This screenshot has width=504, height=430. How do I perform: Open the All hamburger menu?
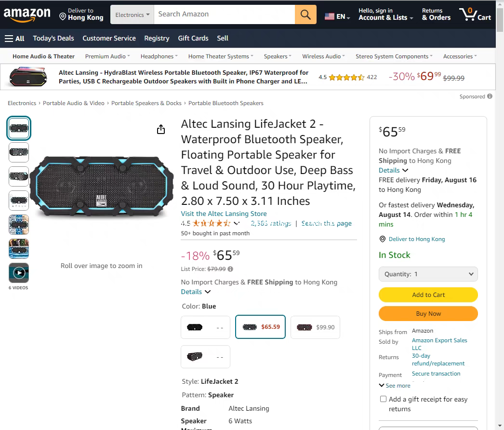click(14, 38)
